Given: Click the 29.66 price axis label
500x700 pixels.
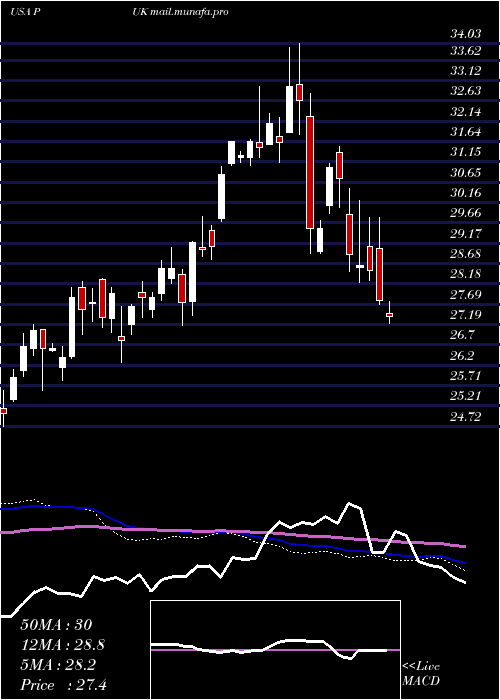Looking at the screenshot, I should pyautogui.click(x=465, y=213).
